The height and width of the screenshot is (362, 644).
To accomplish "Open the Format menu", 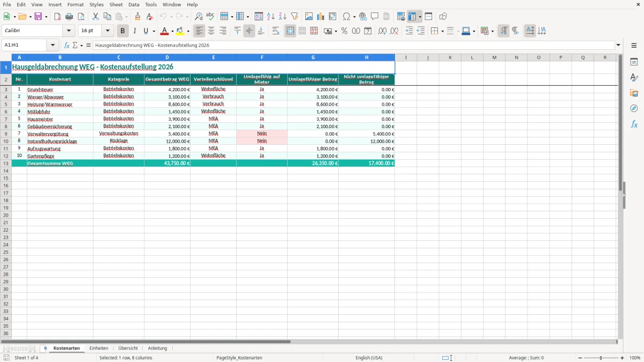I will [x=75, y=4].
